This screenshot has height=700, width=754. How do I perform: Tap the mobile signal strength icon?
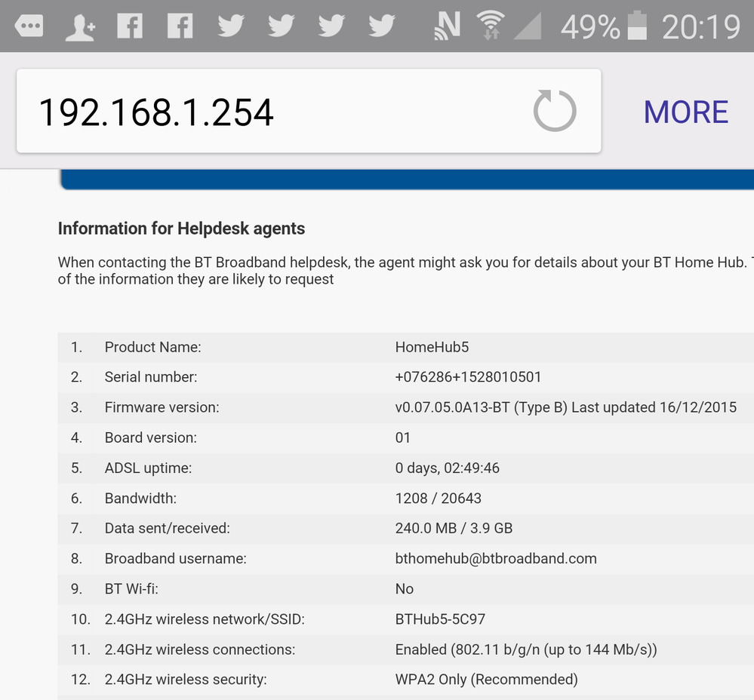coord(528,26)
